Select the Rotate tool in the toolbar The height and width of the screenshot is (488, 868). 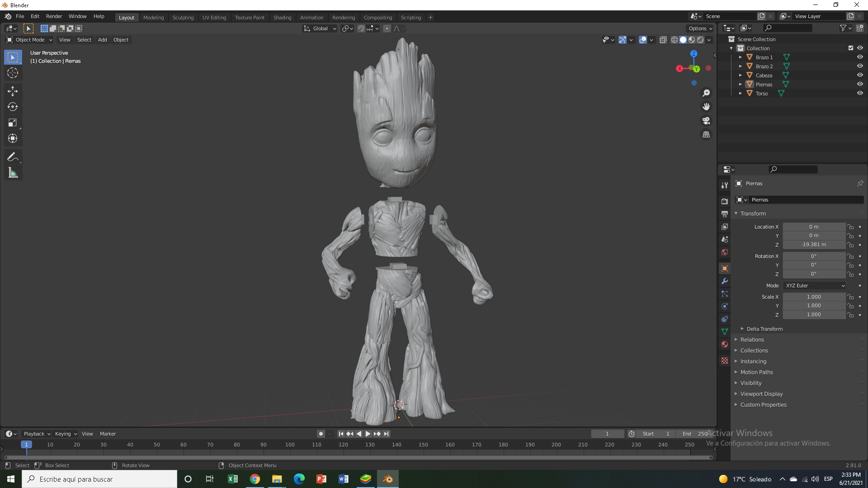(x=13, y=107)
